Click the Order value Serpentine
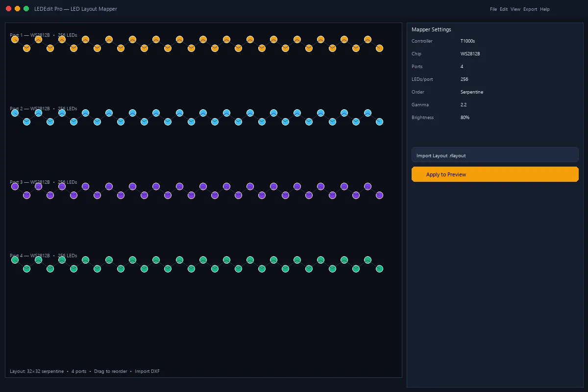The height and width of the screenshot is (392, 588). [472, 92]
